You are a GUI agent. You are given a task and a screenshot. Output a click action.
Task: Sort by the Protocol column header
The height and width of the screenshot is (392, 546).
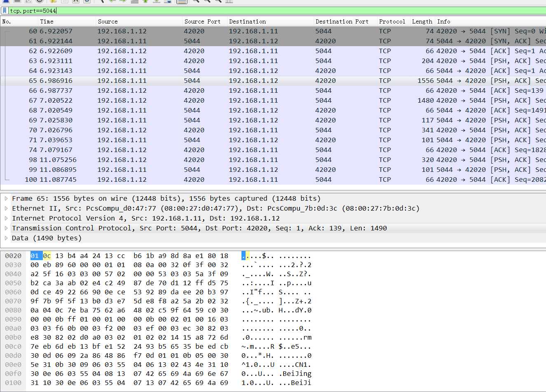coord(393,21)
